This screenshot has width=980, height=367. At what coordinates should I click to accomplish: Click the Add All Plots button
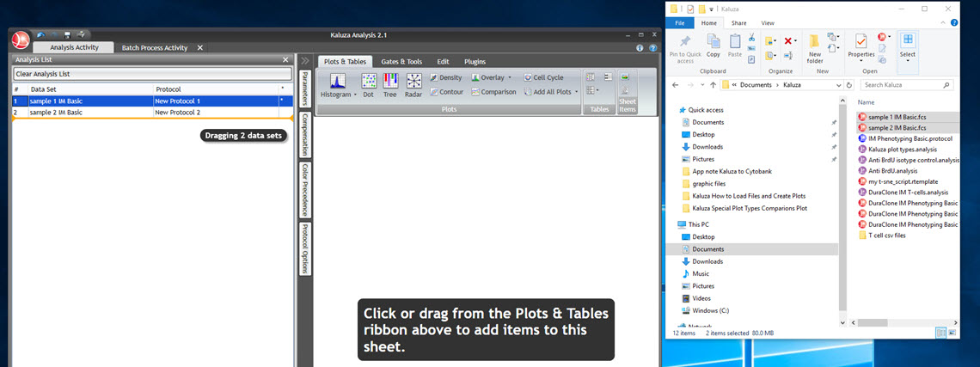547,92
